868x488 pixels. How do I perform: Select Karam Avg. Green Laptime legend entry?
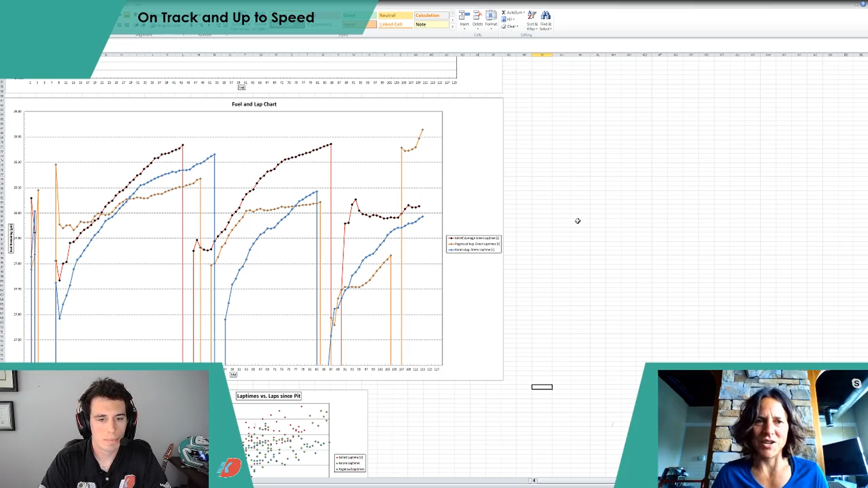tap(472, 250)
